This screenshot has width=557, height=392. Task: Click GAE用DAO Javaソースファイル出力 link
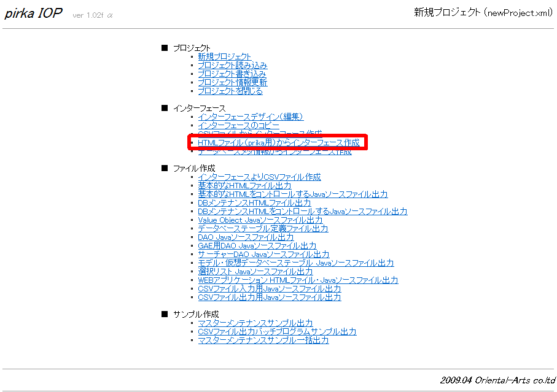click(x=257, y=246)
